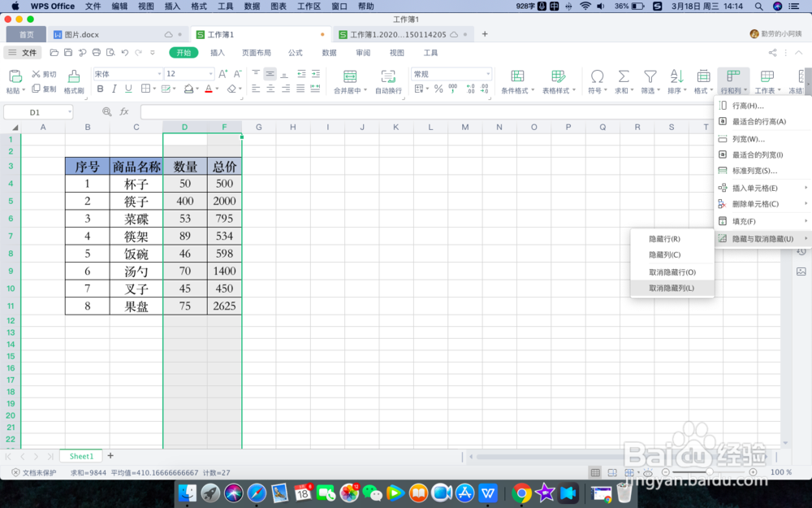
Task: Click the font color A icon
Action: pyautogui.click(x=209, y=89)
